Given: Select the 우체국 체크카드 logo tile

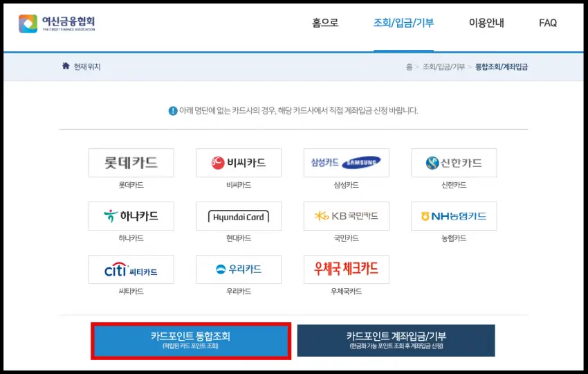Looking at the screenshot, I should [346, 269].
